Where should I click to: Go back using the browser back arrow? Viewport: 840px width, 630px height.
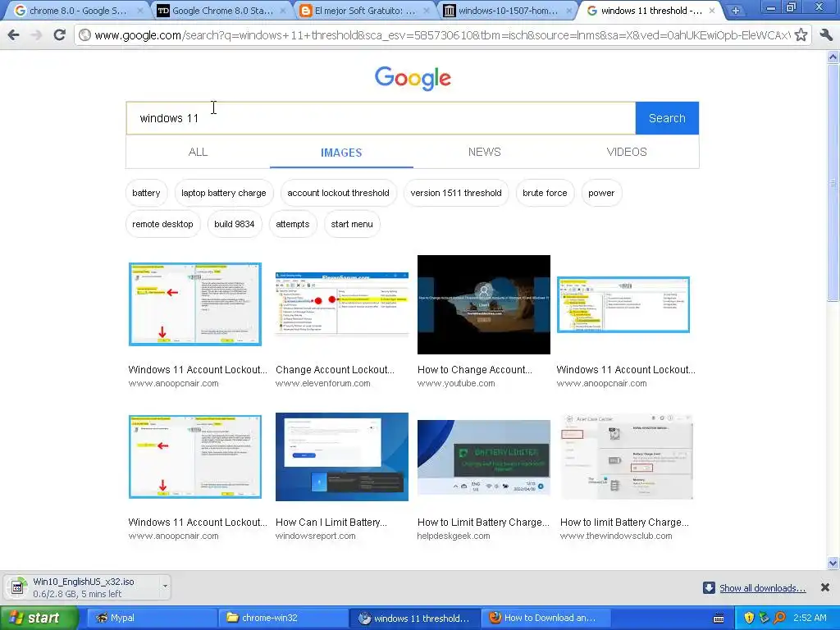pos(13,35)
